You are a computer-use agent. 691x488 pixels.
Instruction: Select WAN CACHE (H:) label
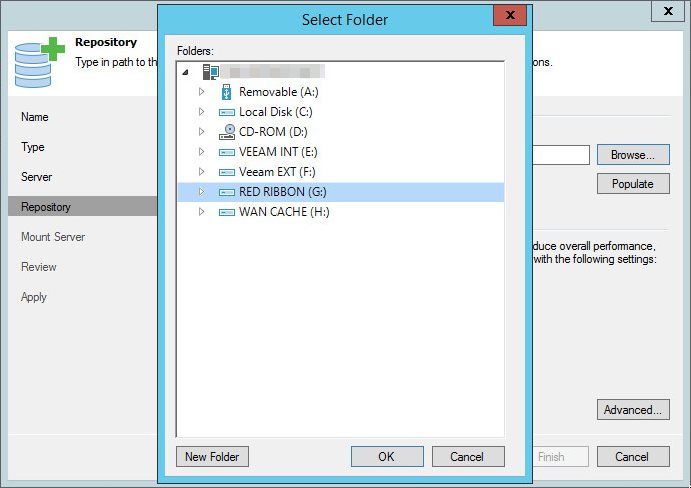click(x=284, y=212)
